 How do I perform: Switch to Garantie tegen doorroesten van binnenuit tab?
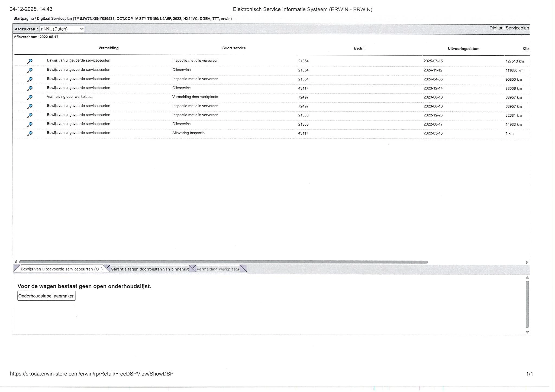(150, 269)
